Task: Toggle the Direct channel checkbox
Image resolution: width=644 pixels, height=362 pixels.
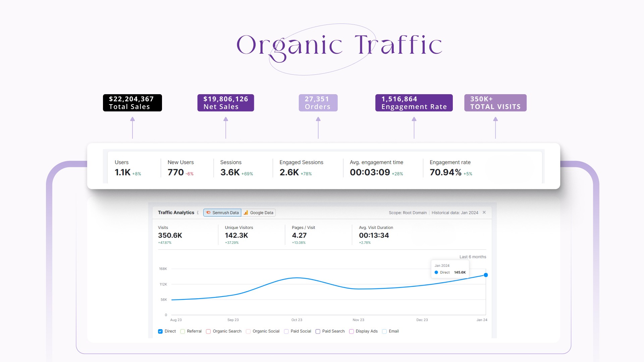Action: (160, 331)
